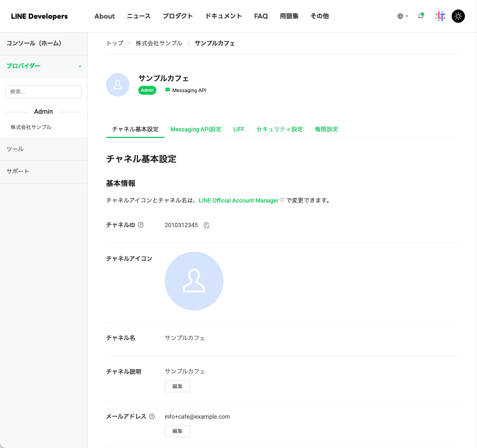Click the Messaging API chat icon

click(x=168, y=90)
